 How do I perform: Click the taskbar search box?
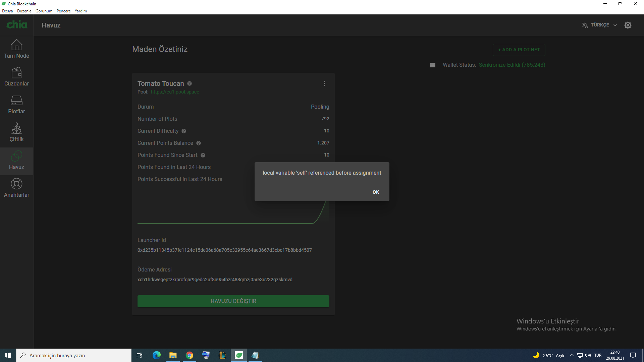pyautogui.click(x=74, y=355)
